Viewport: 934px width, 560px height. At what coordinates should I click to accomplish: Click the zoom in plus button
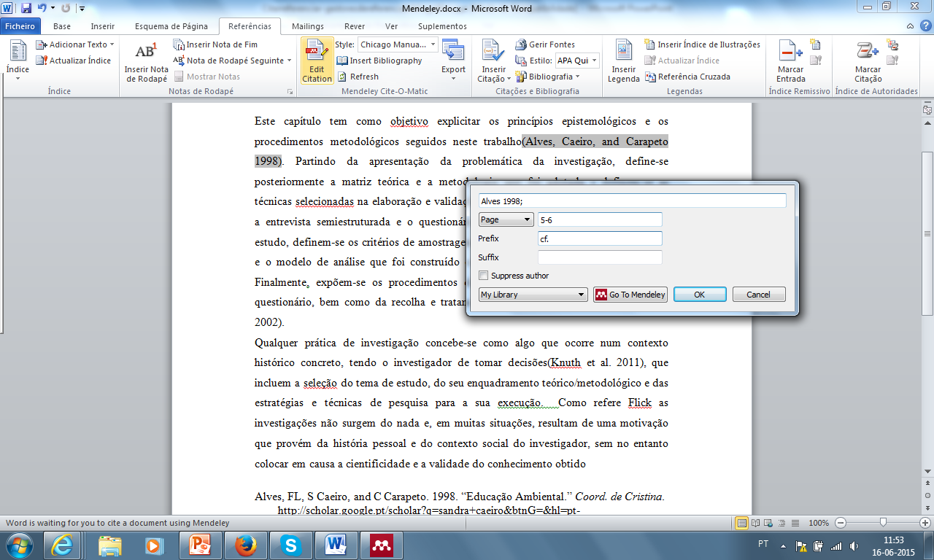coord(925,523)
